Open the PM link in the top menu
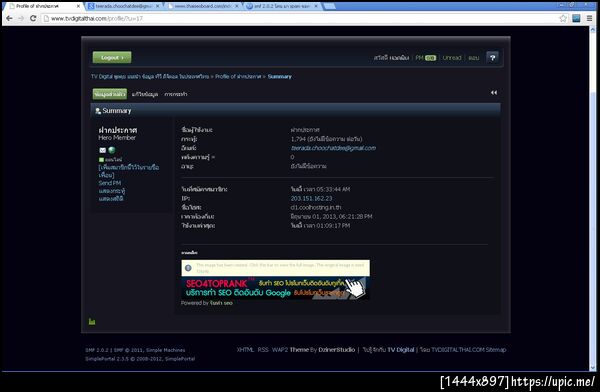The image size is (600, 392). pos(426,58)
